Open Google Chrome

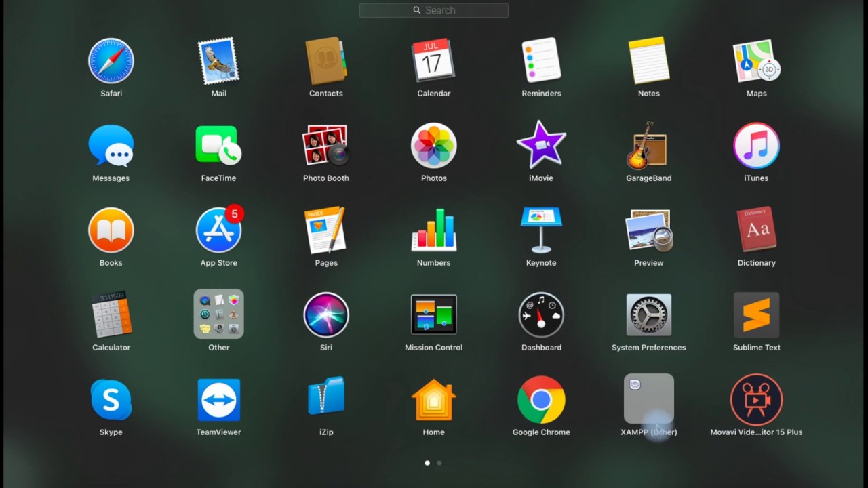pos(541,400)
